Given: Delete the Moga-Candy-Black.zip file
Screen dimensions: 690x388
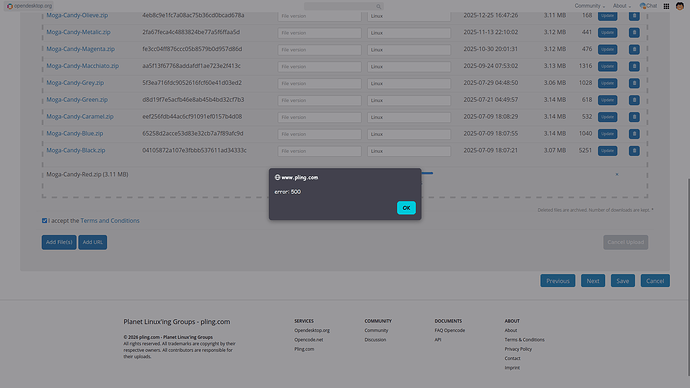Looking at the screenshot, I should [634, 150].
